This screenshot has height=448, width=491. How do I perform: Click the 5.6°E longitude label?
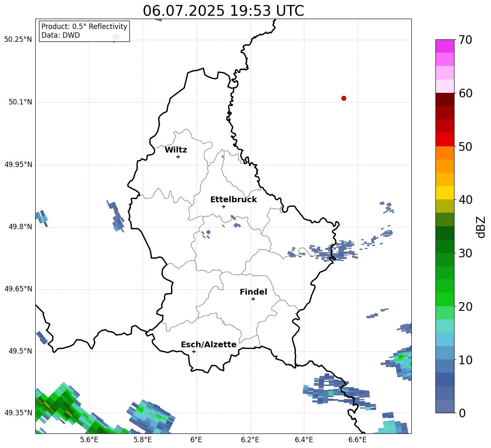tap(89, 440)
